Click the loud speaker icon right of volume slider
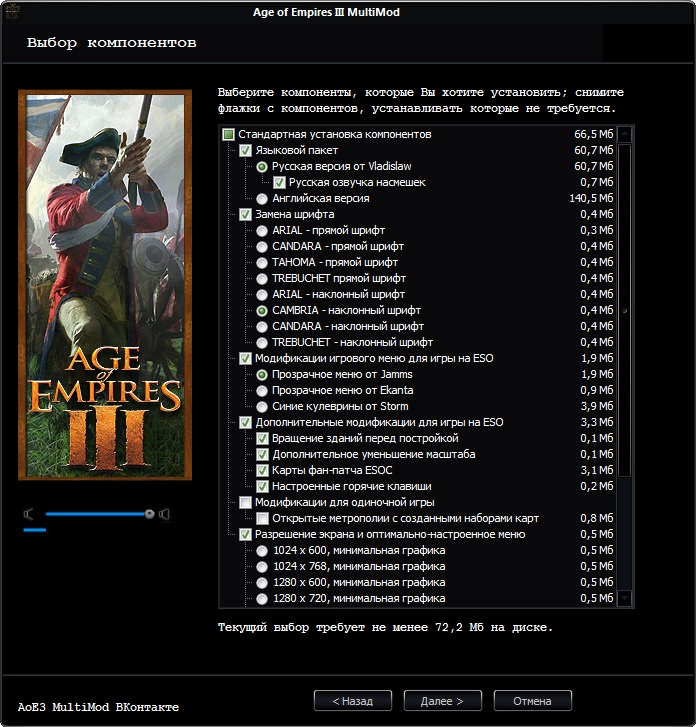 tap(164, 514)
